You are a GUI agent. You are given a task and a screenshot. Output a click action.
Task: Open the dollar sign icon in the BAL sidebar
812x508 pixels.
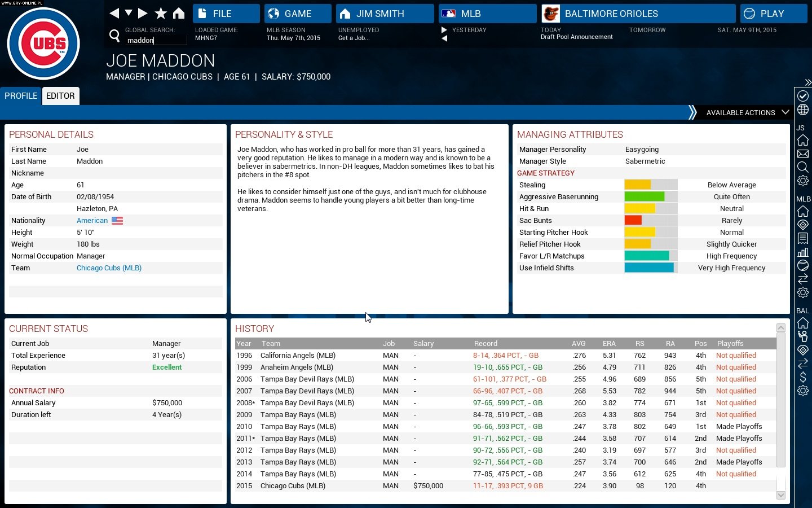tap(803, 376)
